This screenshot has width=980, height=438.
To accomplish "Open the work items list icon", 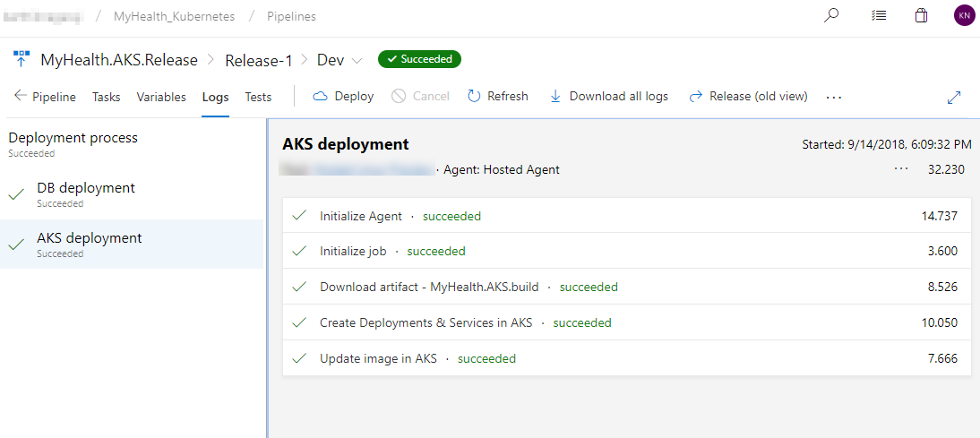I will (879, 16).
